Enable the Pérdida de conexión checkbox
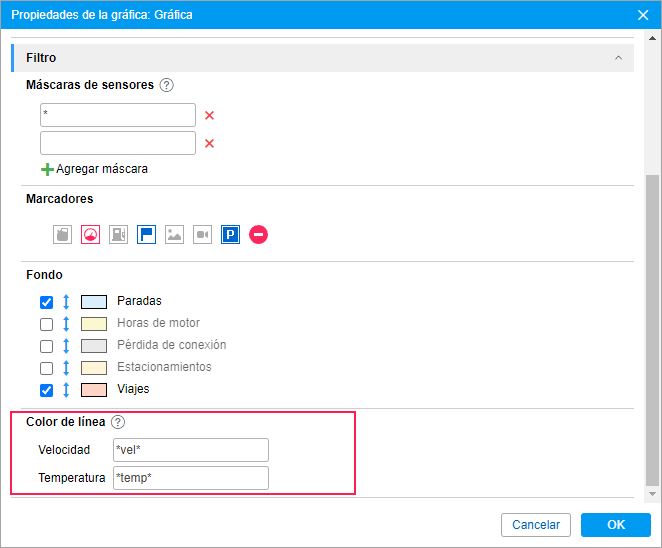662x548 pixels. (46, 346)
